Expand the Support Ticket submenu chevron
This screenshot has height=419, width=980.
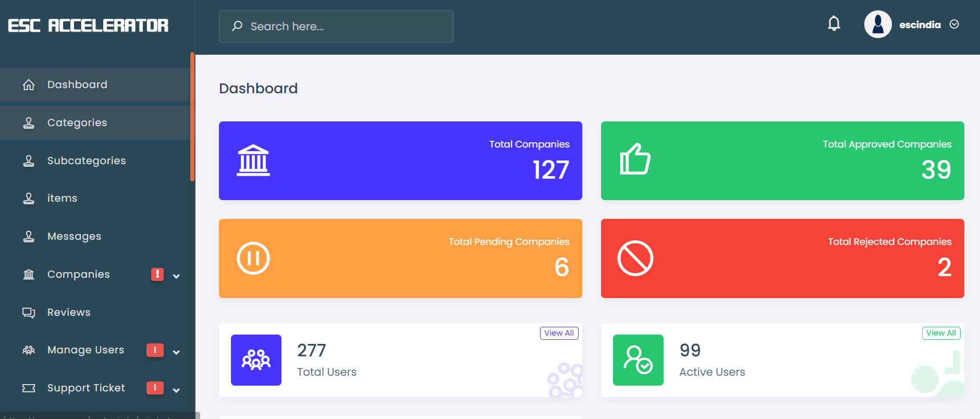[x=176, y=390]
